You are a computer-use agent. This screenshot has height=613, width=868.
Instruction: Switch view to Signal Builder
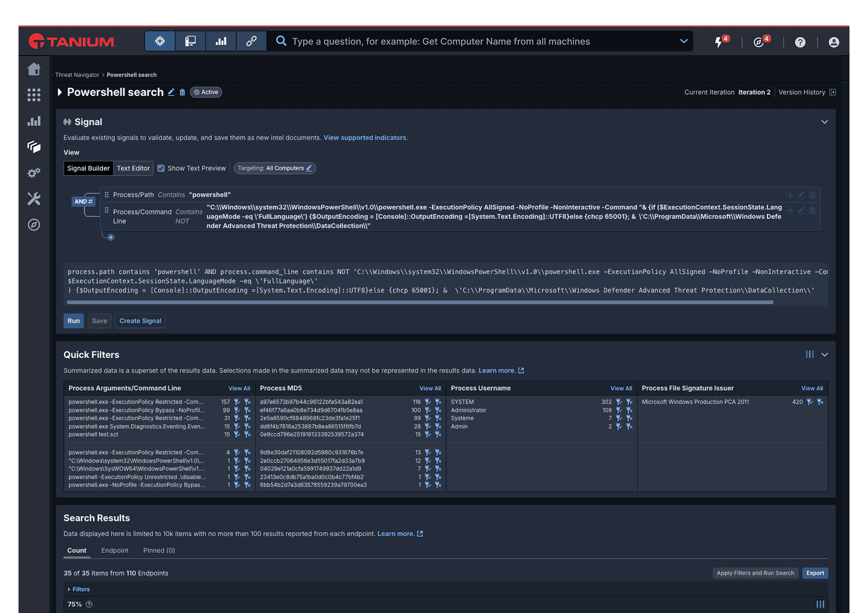[x=89, y=168]
